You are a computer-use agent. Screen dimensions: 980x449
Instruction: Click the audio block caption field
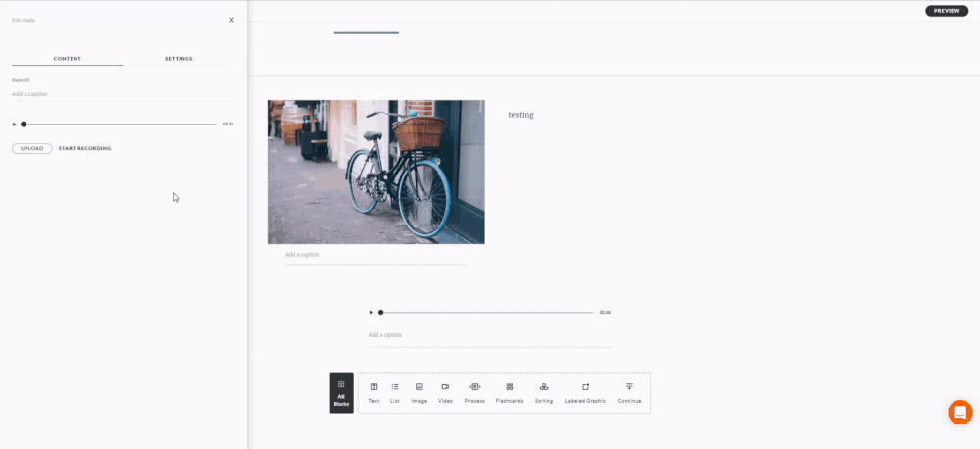pos(490,336)
